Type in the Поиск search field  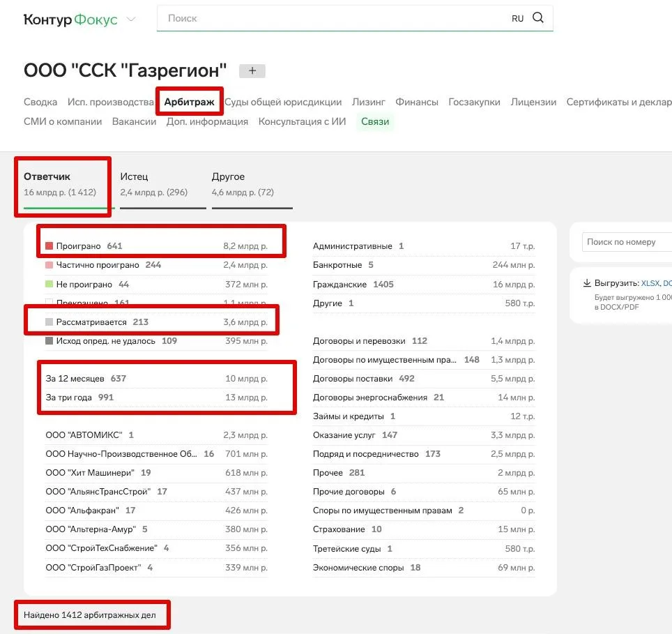pyautogui.click(x=335, y=19)
